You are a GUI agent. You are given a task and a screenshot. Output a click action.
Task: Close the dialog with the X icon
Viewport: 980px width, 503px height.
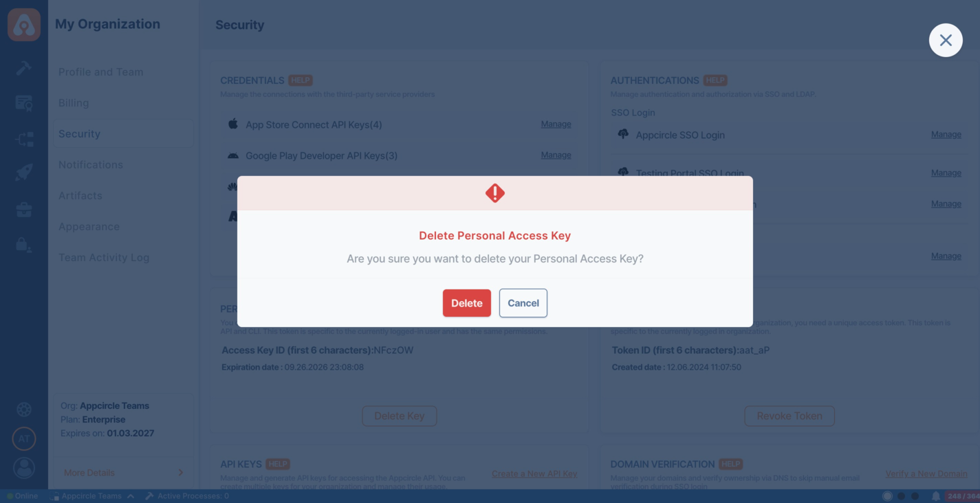(x=946, y=41)
